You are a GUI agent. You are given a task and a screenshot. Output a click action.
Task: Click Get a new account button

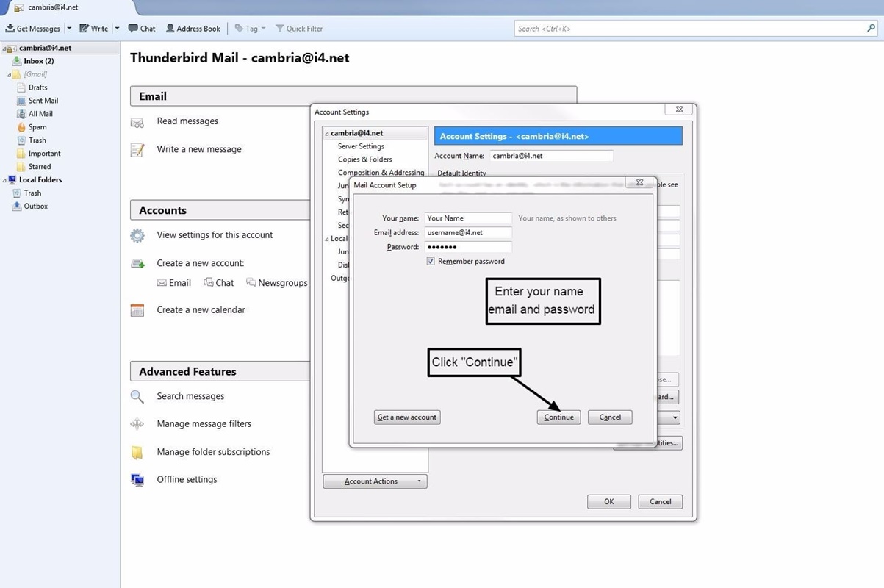pyautogui.click(x=407, y=417)
